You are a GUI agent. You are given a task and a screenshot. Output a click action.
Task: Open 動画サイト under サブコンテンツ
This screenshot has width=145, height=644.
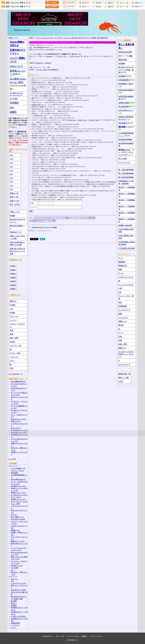(123, 348)
